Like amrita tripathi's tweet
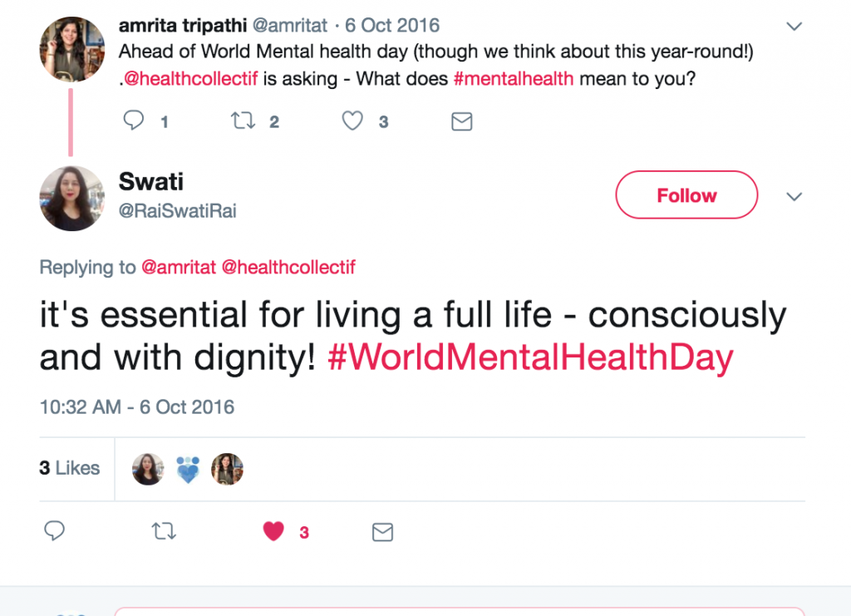Image resolution: width=851 pixels, height=616 pixels. point(353,121)
